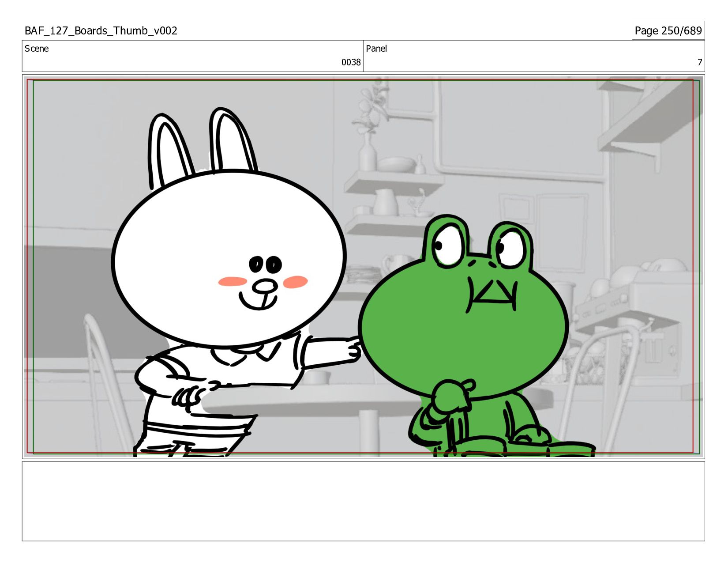The image size is (728, 563).
Task: Click the Panel label
Action: coord(376,49)
